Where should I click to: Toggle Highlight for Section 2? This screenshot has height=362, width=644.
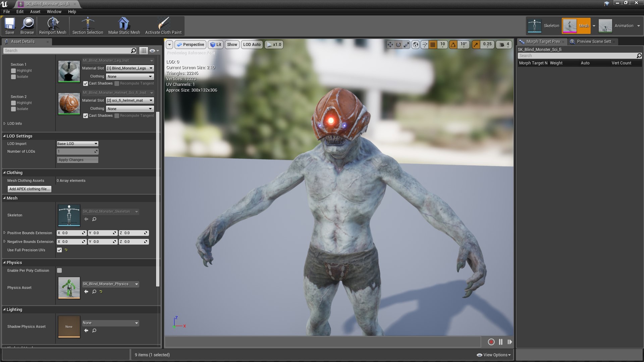13,103
